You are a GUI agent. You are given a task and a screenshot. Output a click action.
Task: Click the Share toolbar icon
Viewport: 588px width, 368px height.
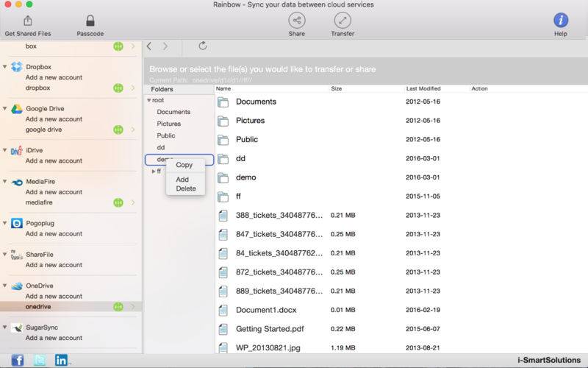pyautogui.click(x=297, y=21)
